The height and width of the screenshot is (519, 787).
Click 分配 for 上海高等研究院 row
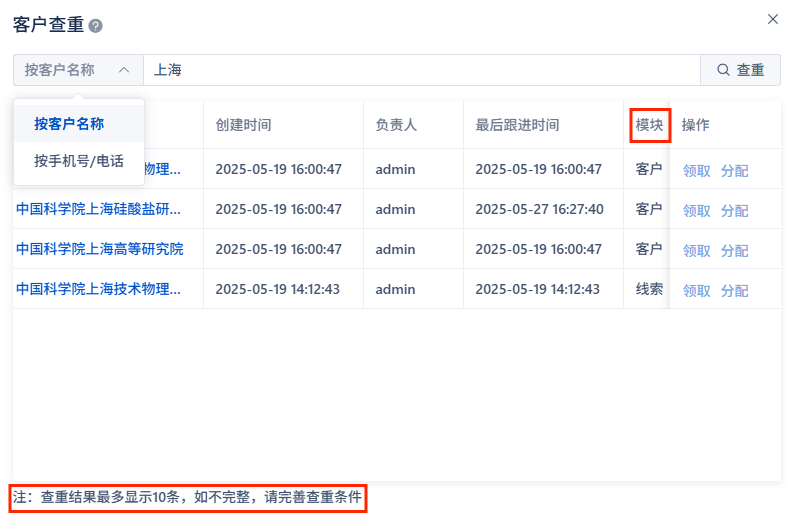(735, 251)
